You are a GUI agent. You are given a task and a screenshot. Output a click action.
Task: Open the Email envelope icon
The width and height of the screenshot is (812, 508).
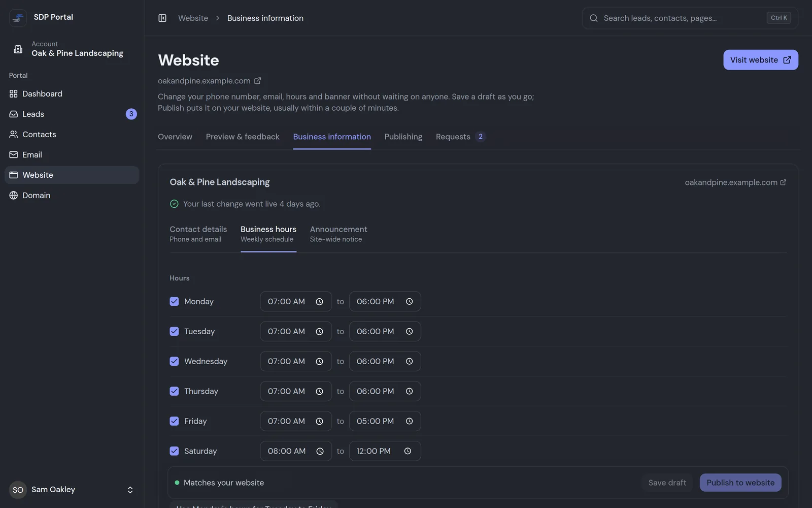click(x=14, y=155)
